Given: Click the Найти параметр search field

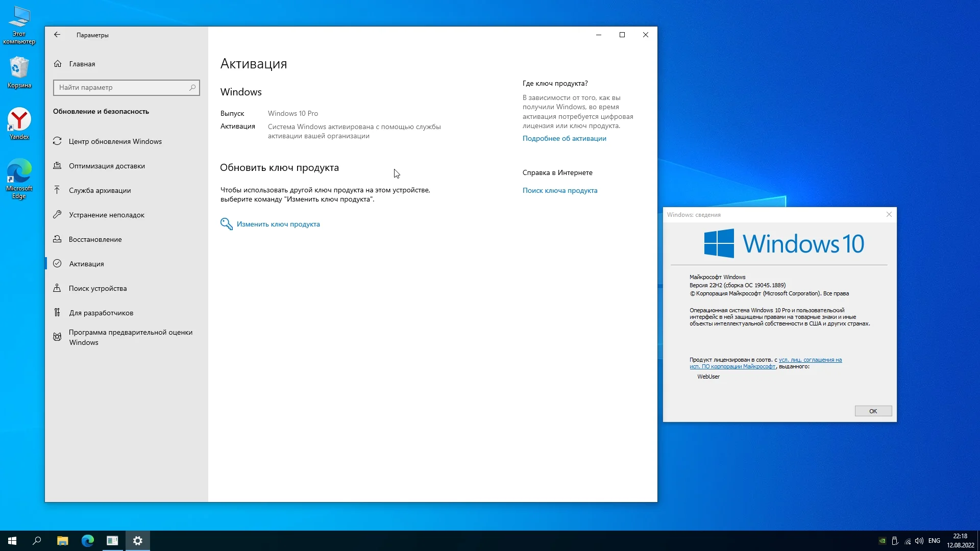Looking at the screenshot, I should click(x=121, y=87).
